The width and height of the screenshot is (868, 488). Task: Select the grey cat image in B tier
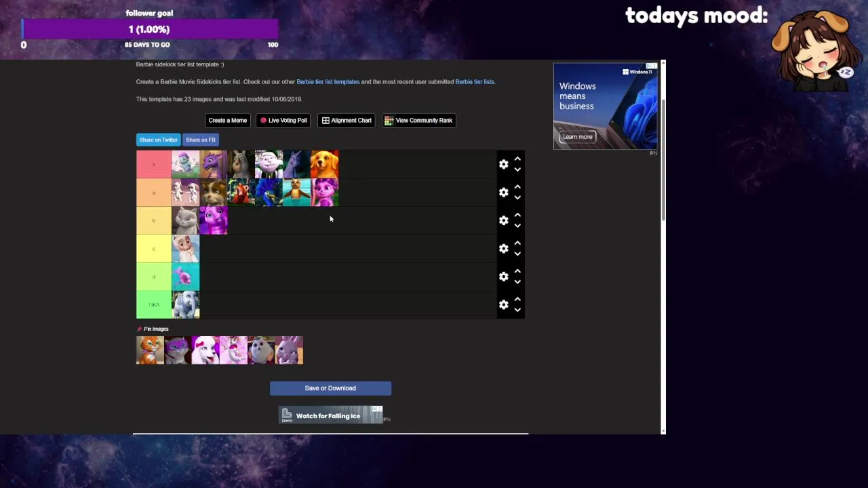point(185,221)
